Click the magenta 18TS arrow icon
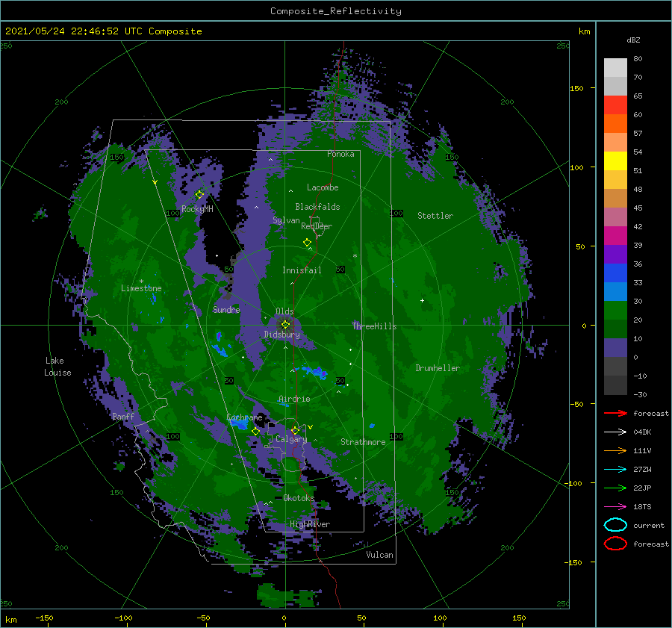Image resolution: width=672 pixels, height=628 pixels. point(615,507)
